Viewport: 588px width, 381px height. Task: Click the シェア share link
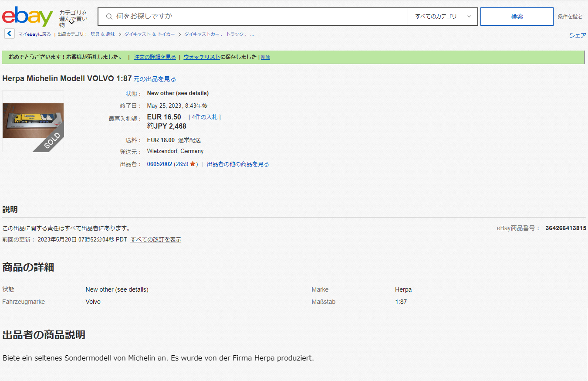(x=578, y=35)
